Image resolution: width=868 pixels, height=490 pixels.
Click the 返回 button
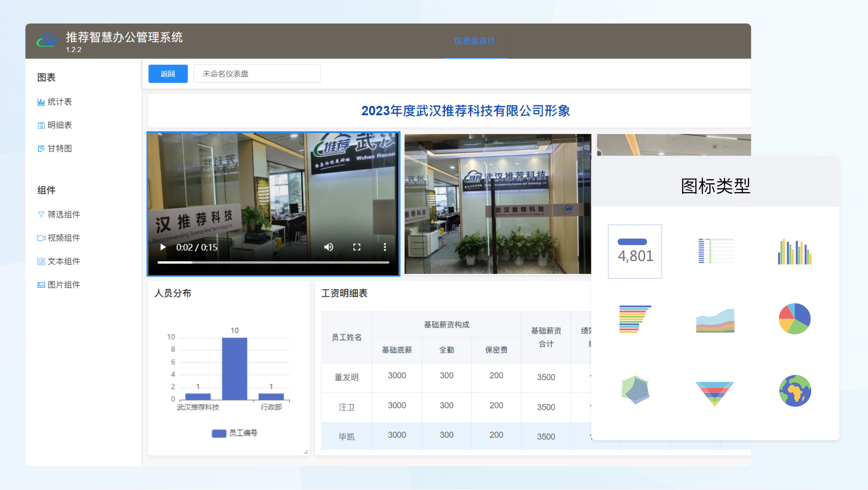pyautogui.click(x=168, y=74)
